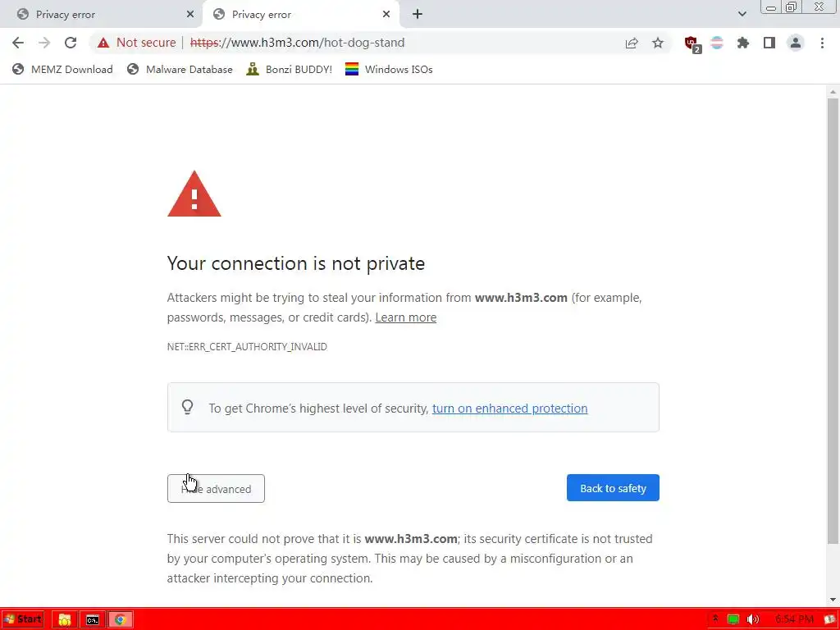Bookmark this page with star icon
This screenshot has height=630, width=840.
coord(658,43)
